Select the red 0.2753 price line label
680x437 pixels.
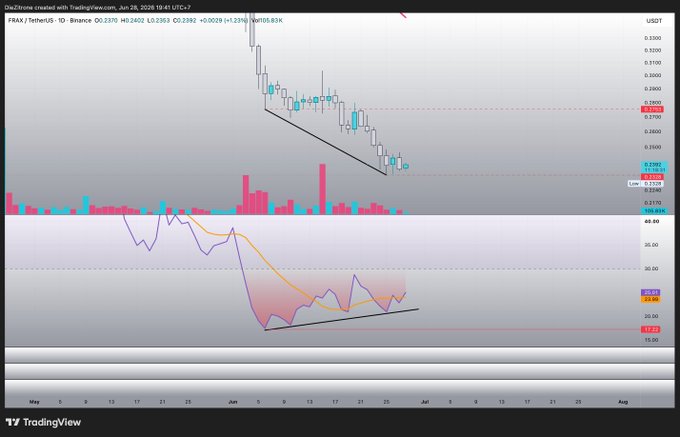pyautogui.click(x=651, y=109)
